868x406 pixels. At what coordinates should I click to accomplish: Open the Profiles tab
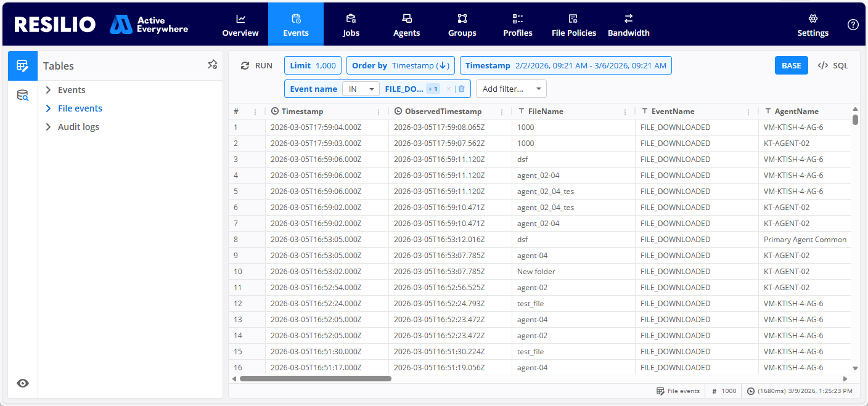pyautogui.click(x=517, y=25)
